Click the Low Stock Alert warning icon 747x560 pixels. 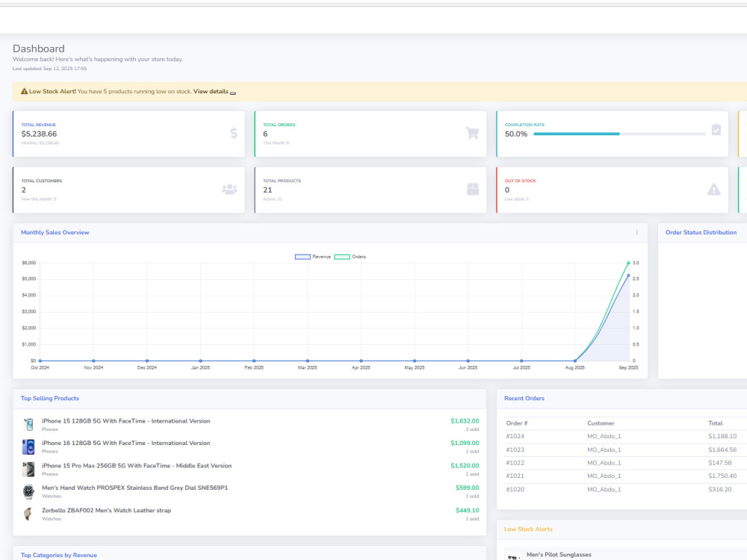[24, 91]
